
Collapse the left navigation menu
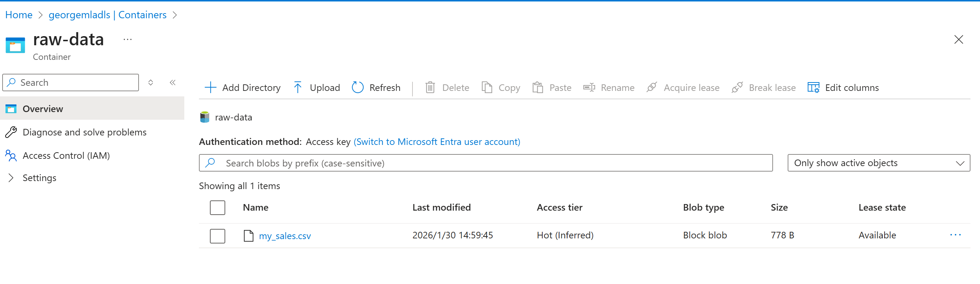[x=173, y=82]
